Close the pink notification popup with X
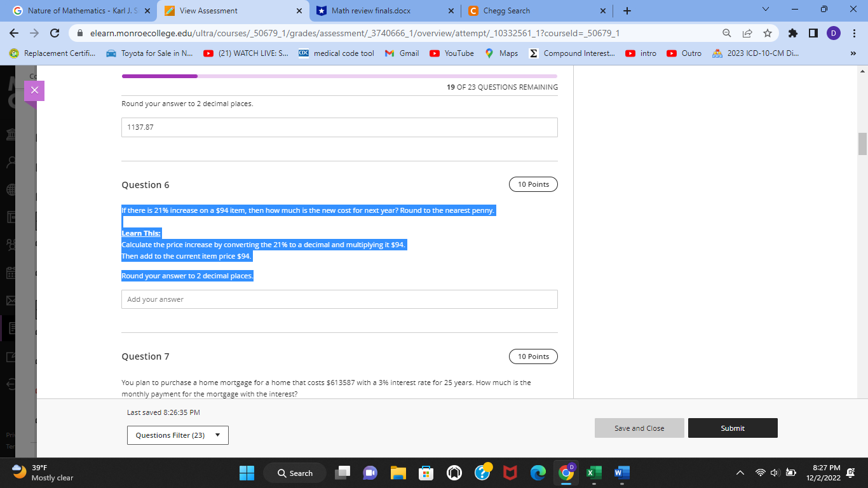The width and height of the screenshot is (868, 488). click(34, 90)
